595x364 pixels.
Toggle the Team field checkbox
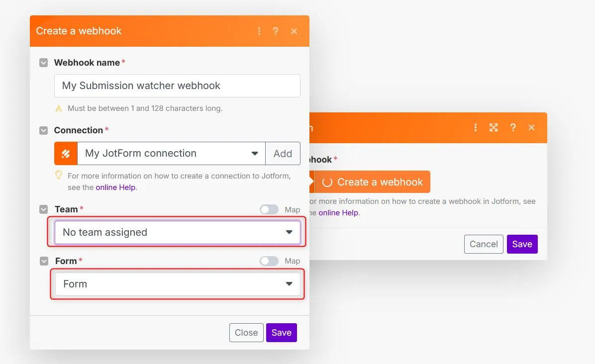pos(44,209)
